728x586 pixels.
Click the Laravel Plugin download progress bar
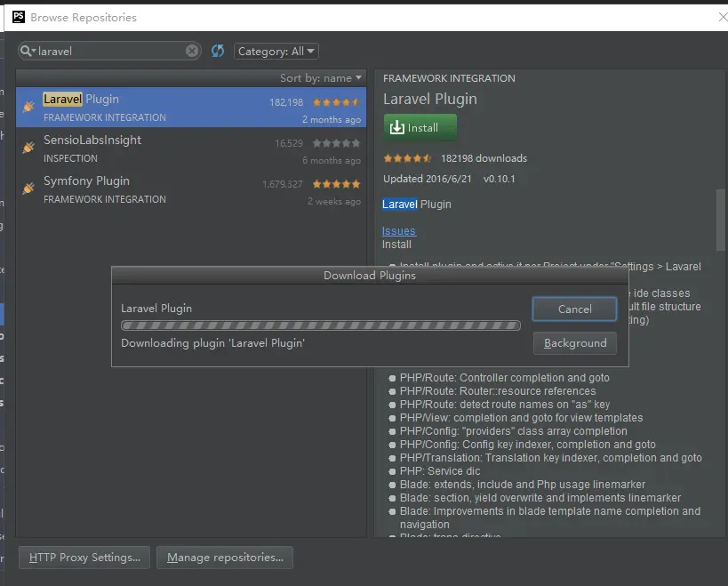click(x=320, y=325)
